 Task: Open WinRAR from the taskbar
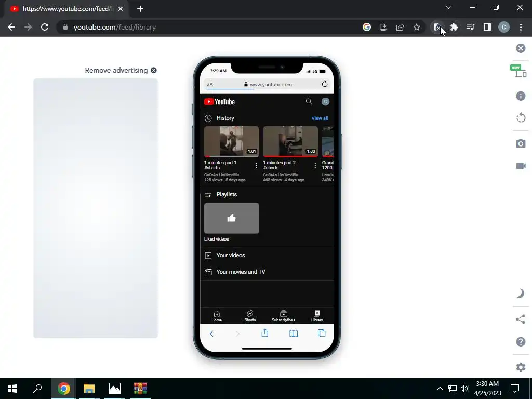[x=140, y=389]
